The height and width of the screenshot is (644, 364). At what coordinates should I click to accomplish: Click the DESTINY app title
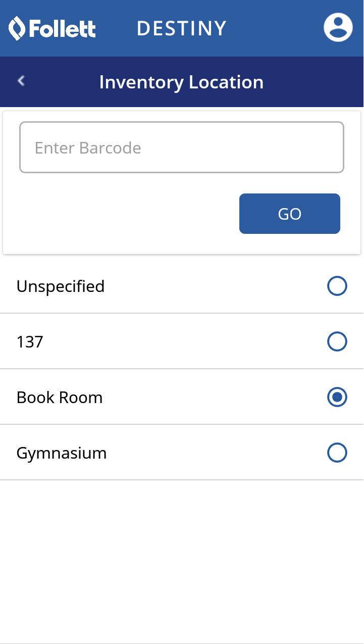(182, 29)
